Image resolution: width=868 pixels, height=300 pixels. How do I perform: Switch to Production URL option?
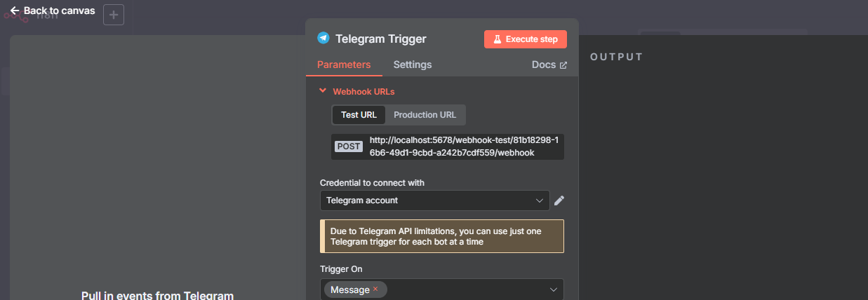tap(425, 115)
